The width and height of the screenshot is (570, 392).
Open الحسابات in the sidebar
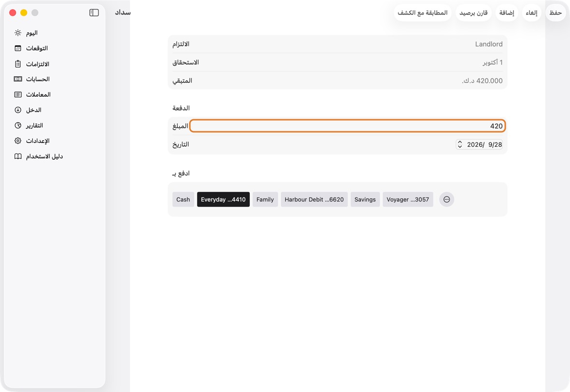[55, 79]
